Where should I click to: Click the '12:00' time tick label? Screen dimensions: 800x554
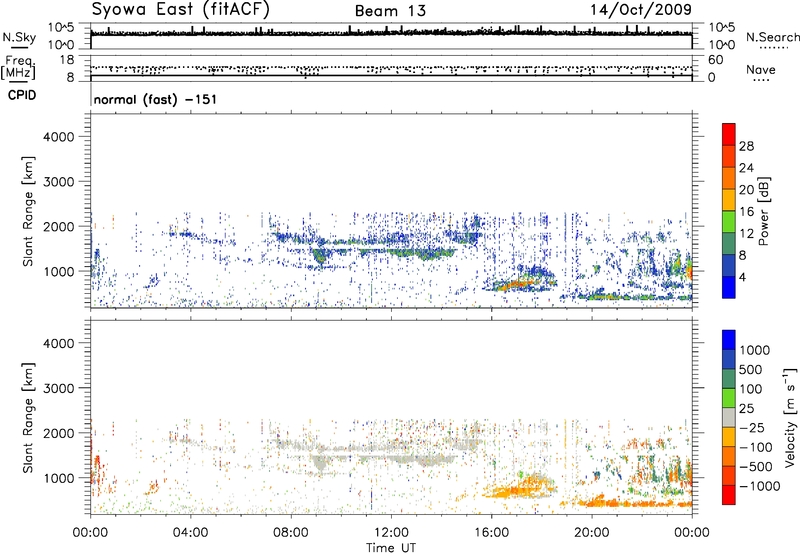point(391,533)
